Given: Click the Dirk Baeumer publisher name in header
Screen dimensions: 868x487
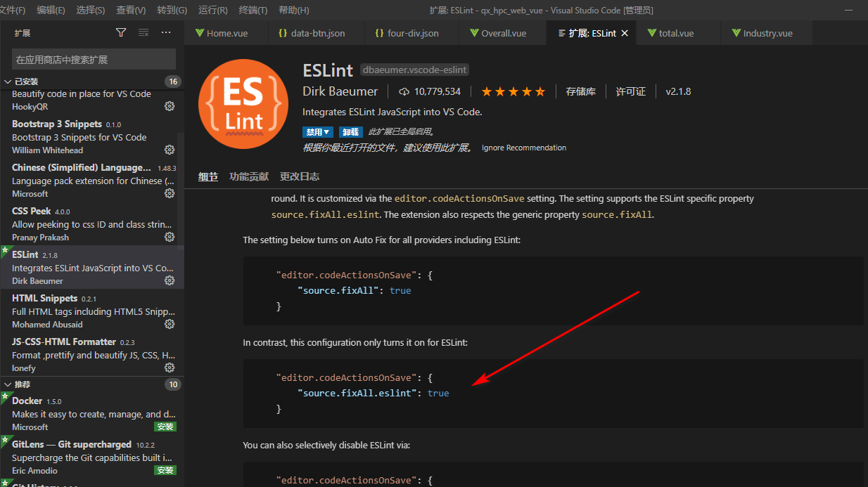Looking at the screenshot, I should tap(340, 91).
